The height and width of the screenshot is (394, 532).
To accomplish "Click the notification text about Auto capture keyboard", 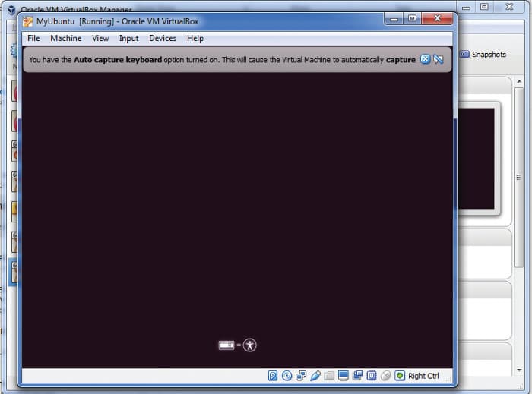I will pos(222,60).
